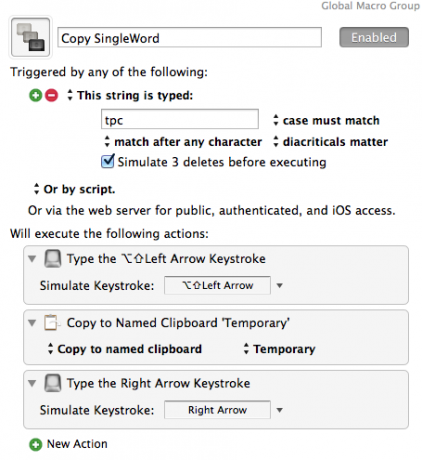Open the Temporary clipboard selector

[x=280, y=349]
